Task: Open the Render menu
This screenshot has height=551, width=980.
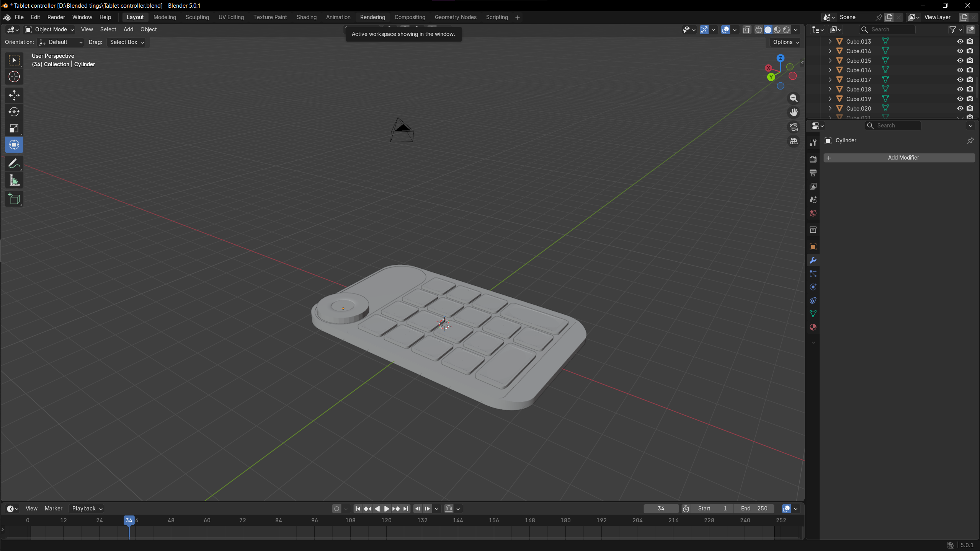Action: [x=56, y=17]
